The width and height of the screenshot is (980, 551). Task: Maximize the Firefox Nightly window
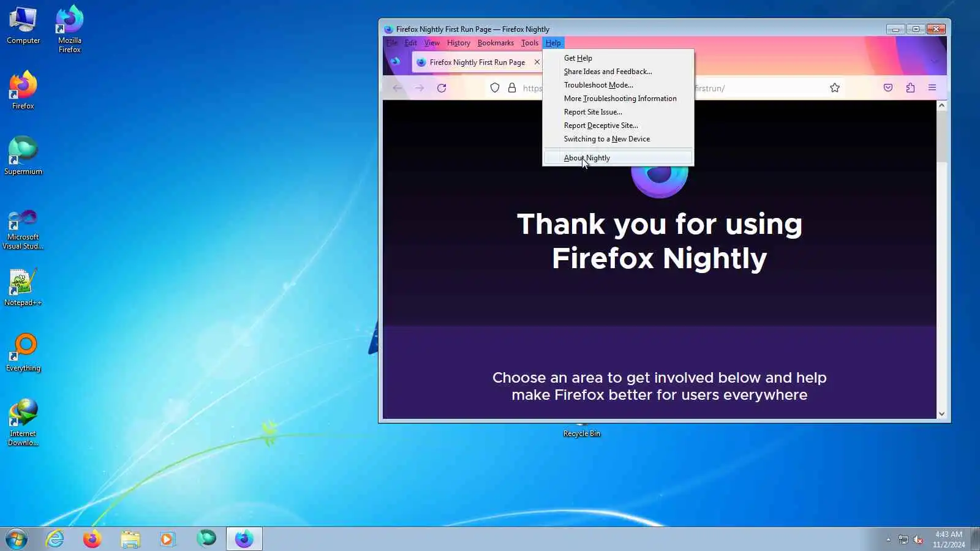tap(916, 29)
